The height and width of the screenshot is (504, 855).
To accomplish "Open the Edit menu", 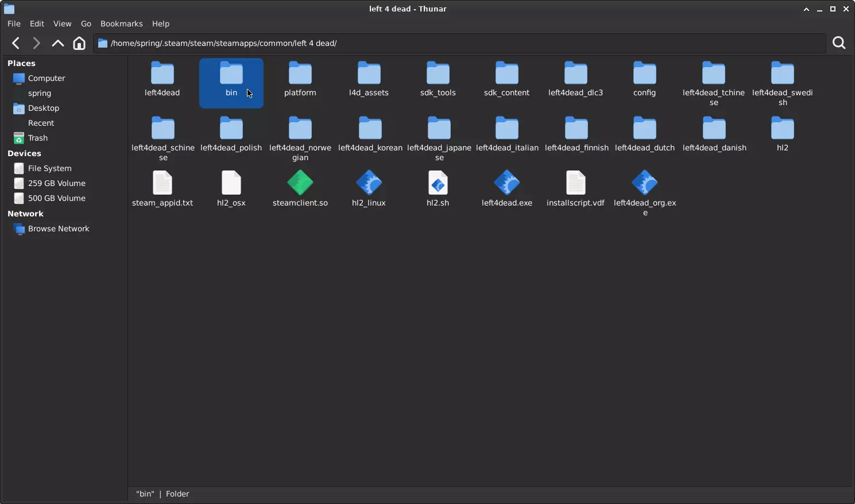I will [37, 24].
